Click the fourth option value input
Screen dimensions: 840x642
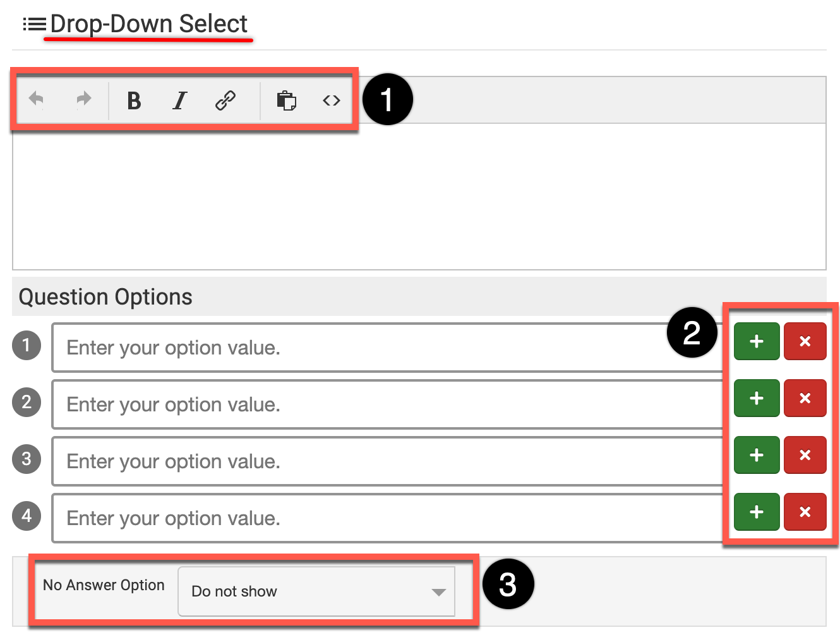click(x=379, y=518)
